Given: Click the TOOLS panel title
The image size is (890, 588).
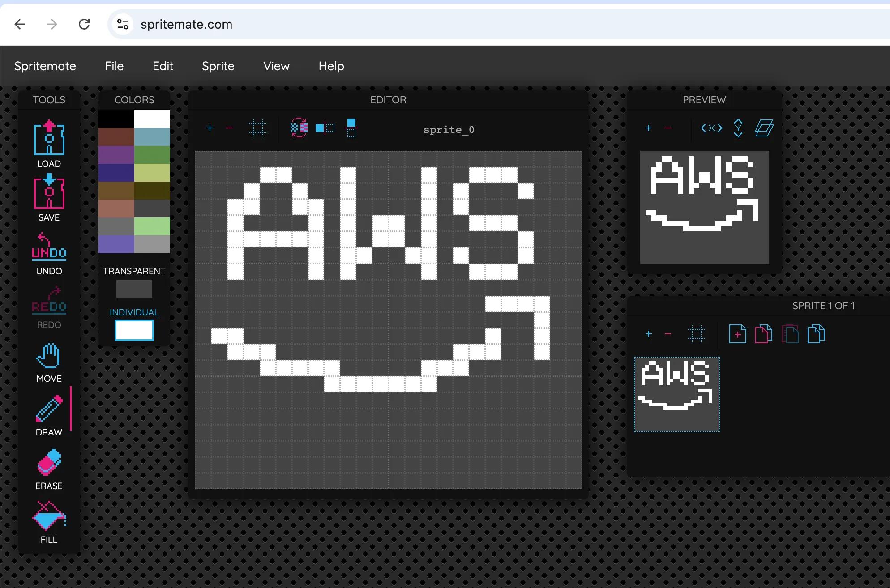Looking at the screenshot, I should [49, 100].
